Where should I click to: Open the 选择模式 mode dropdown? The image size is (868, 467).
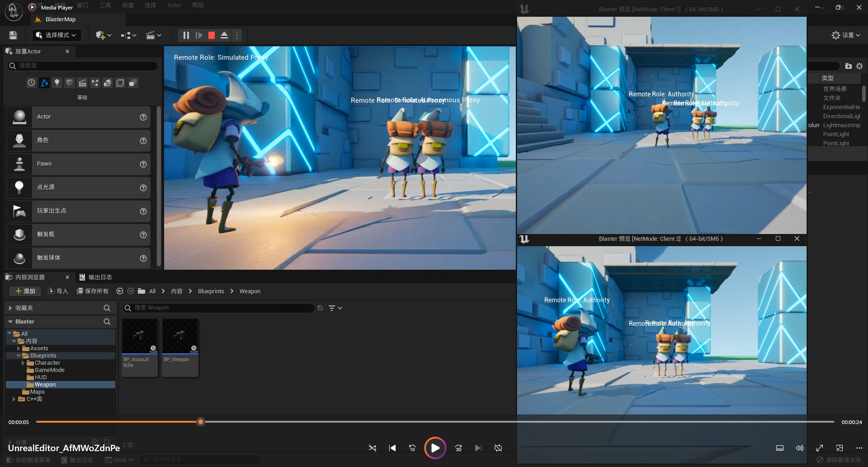click(57, 35)
